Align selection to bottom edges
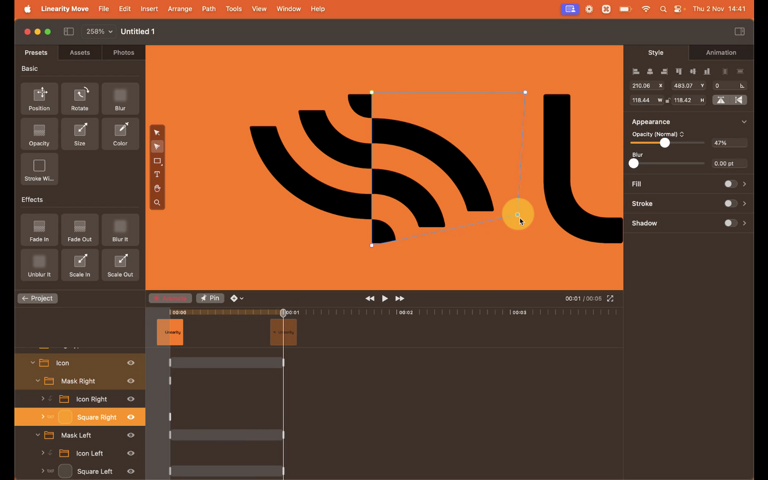768x480 pixels. tap(707, 72)
